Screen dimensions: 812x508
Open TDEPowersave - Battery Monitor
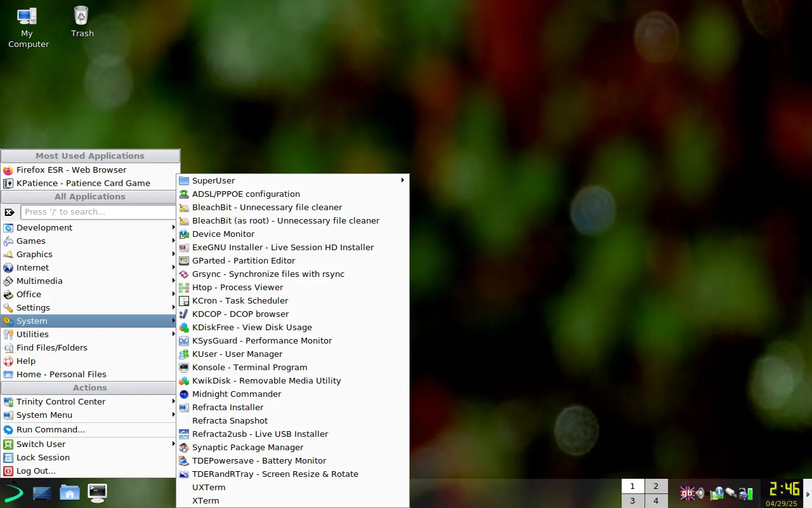259,460
